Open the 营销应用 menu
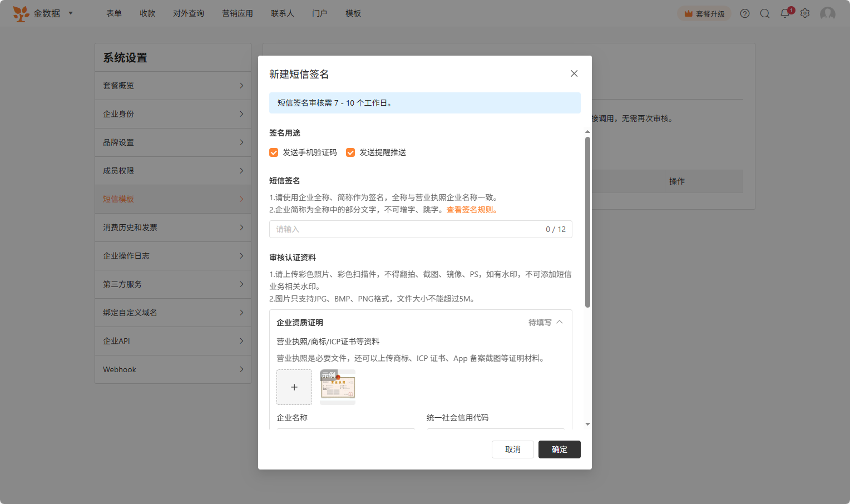 [238, 13]
